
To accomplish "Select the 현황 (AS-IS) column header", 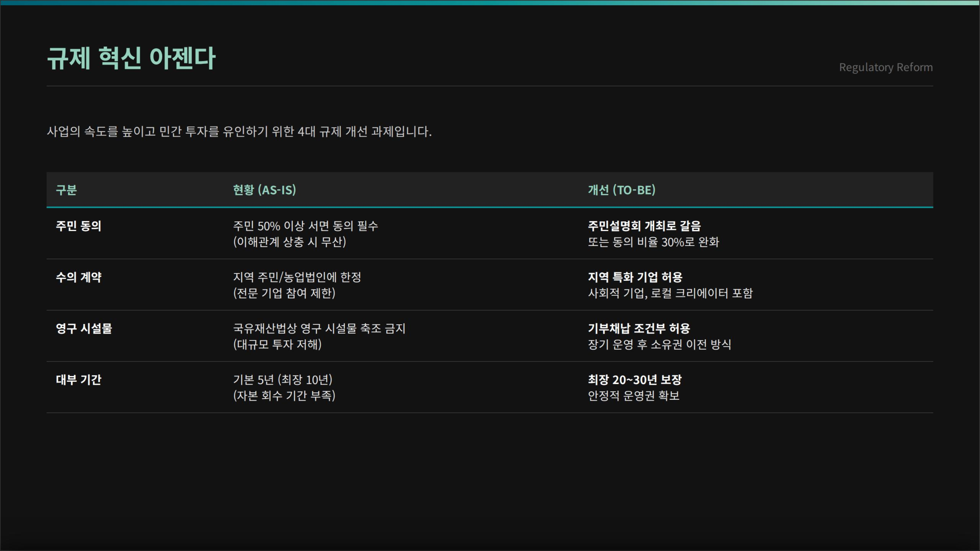I will [264, 190].
